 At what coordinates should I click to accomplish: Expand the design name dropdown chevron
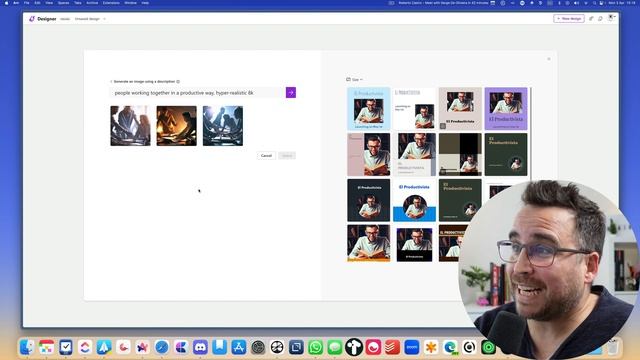coord(104,19)
